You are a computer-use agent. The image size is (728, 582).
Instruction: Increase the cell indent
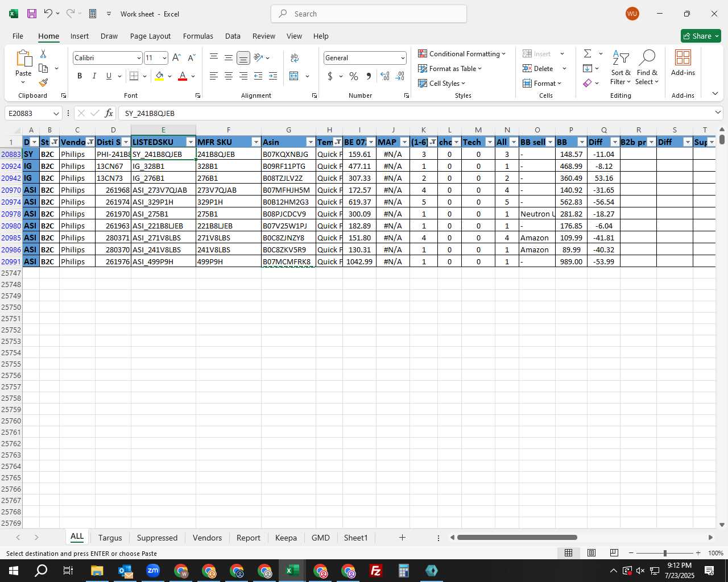273,76
